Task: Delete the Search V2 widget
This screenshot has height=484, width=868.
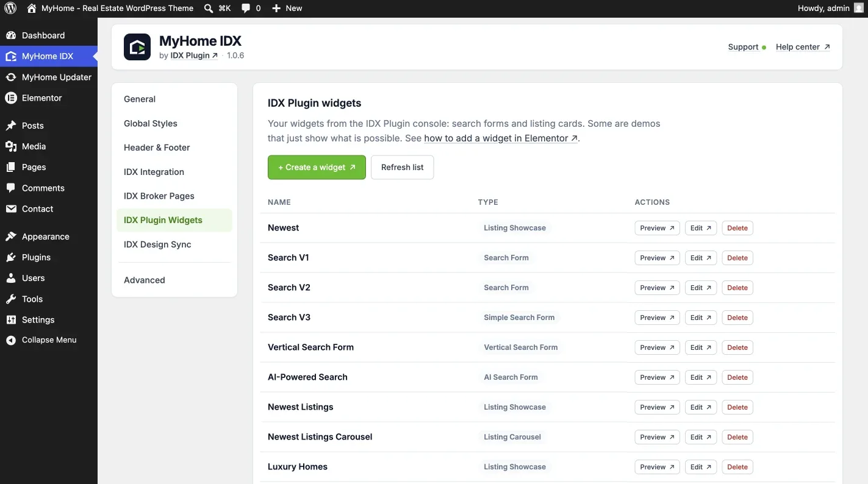Action: coord(737,288)
